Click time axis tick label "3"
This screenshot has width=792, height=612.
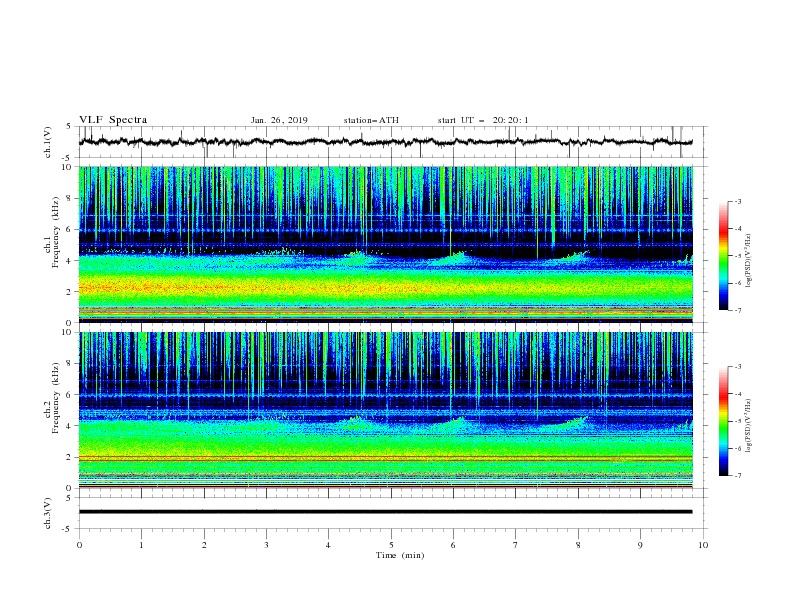click(266, 545)
